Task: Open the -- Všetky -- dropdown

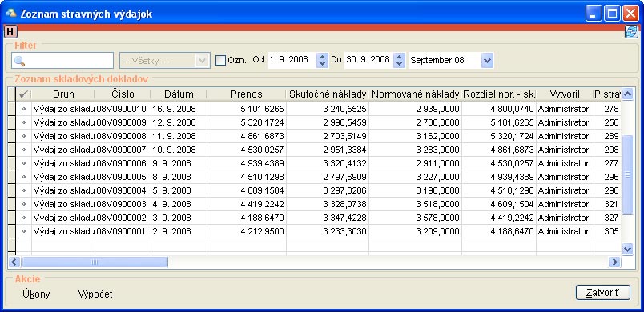Action: coord(165,60)
